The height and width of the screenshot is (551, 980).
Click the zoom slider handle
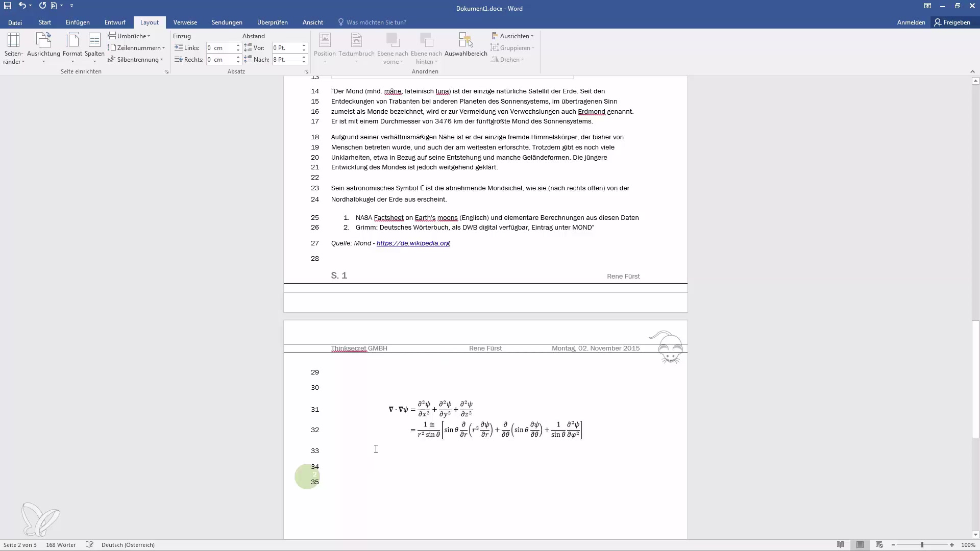coord(922,545)
